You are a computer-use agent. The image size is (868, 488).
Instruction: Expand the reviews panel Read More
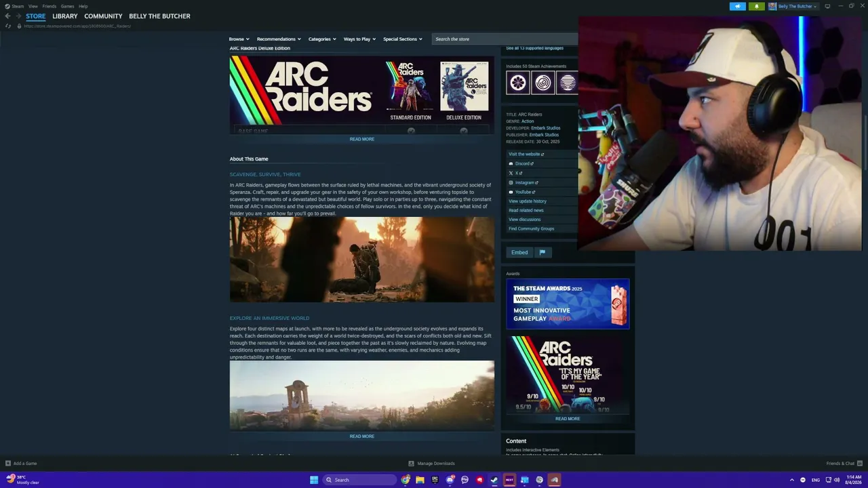[568, 419]
